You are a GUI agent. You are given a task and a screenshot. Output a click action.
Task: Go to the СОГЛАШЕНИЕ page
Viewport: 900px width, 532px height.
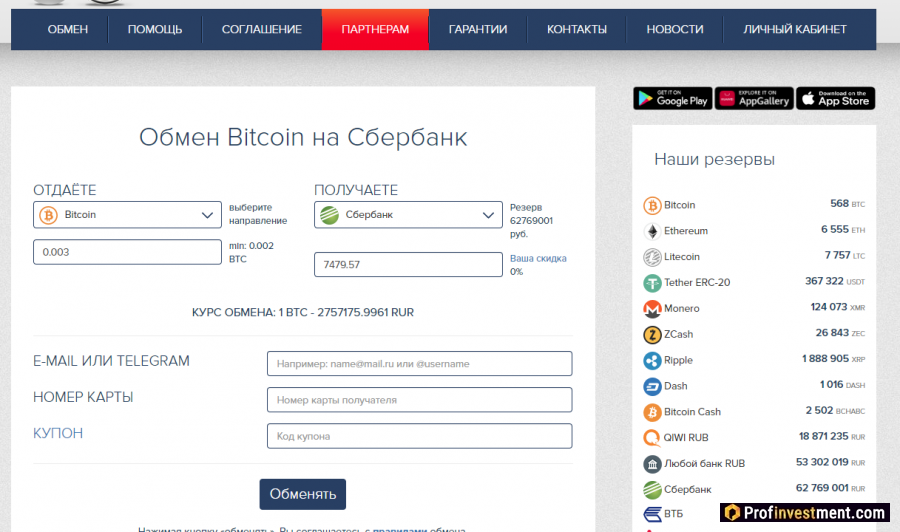point(262,29)
